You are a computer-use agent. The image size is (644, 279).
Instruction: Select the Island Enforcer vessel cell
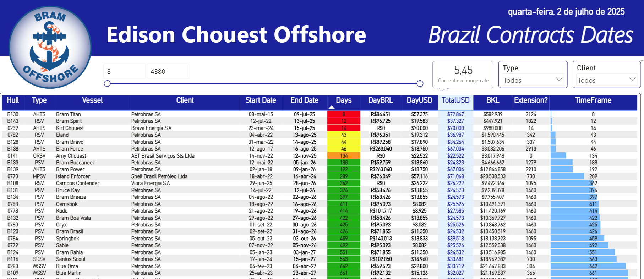click(x=73, y=176)
